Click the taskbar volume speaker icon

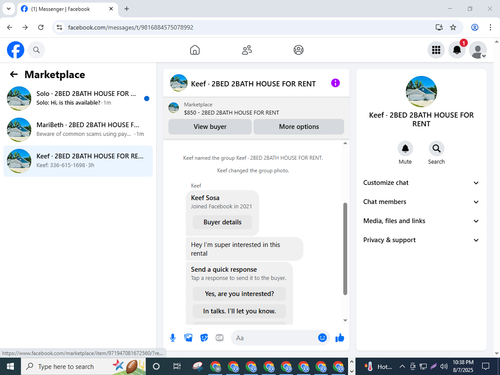click(x=444, y=367)
